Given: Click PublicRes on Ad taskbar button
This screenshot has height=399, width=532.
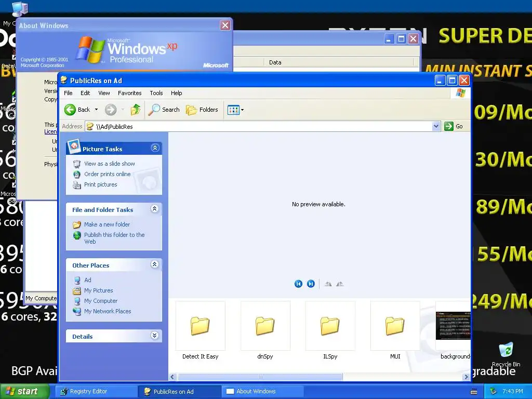Looking at the screenshot, I should [179, 392].
